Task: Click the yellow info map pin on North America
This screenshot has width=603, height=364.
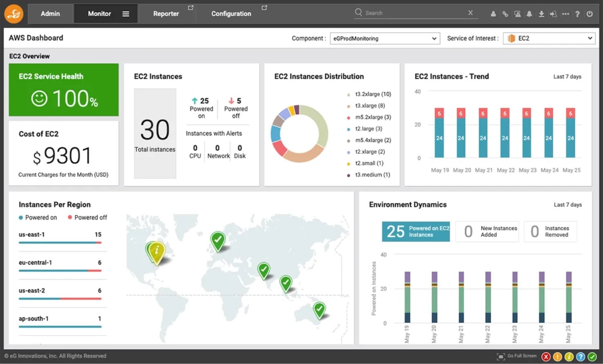Action: 156,253
